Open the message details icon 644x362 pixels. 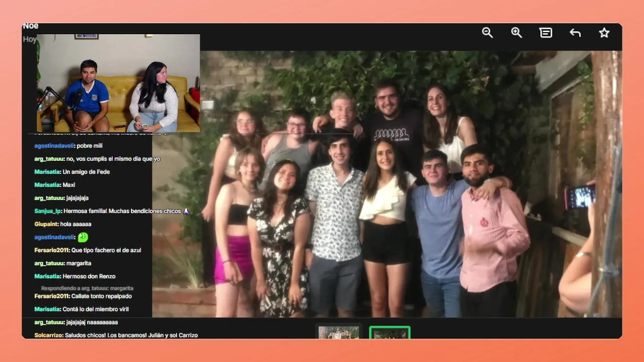545,33
